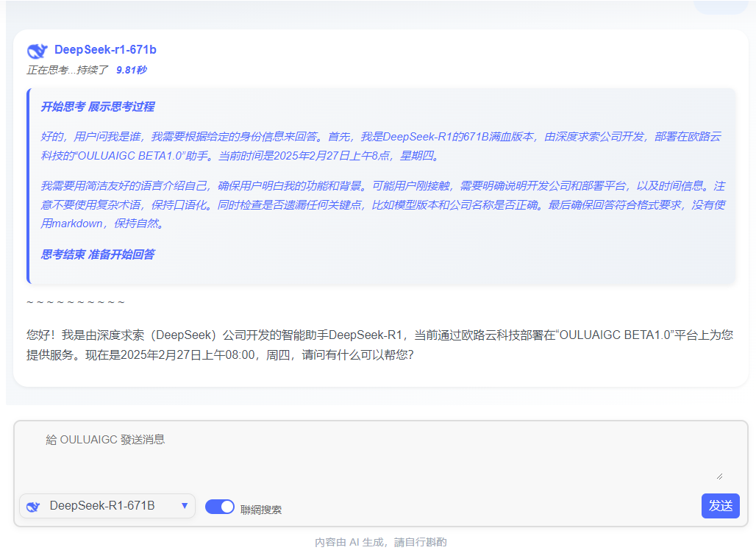Open the DeepSeek-R1-671B model dropdown

coord(107,506)
